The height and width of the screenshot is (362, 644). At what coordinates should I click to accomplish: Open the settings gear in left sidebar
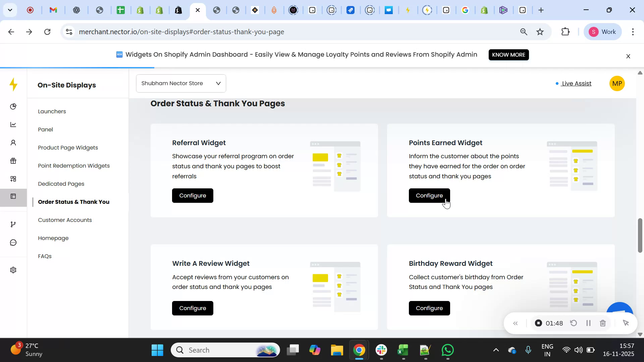coord(13,270)
